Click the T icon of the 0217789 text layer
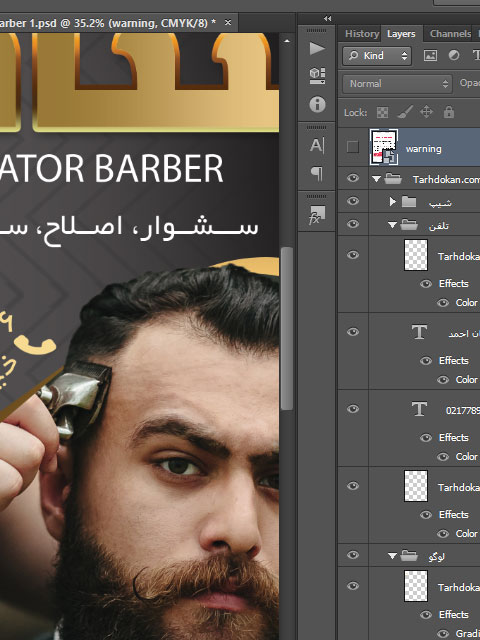Viewport: 480px width, 640px height. tap(419, 409)
